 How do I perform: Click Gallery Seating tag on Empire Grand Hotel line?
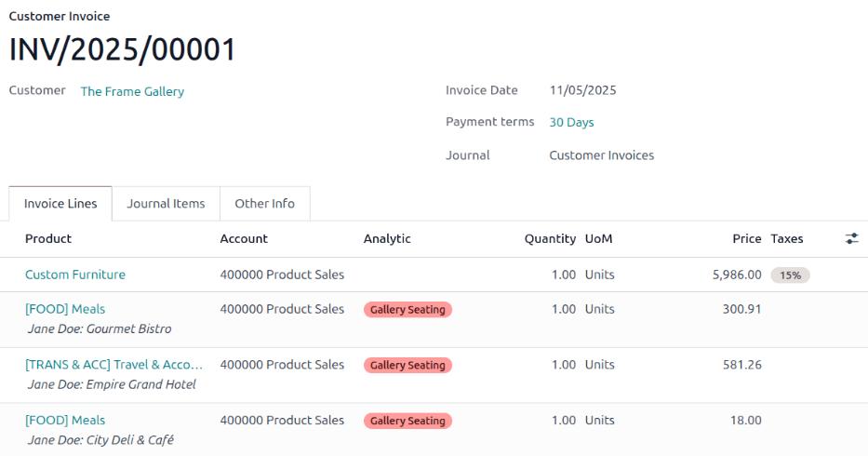[407, 366]
